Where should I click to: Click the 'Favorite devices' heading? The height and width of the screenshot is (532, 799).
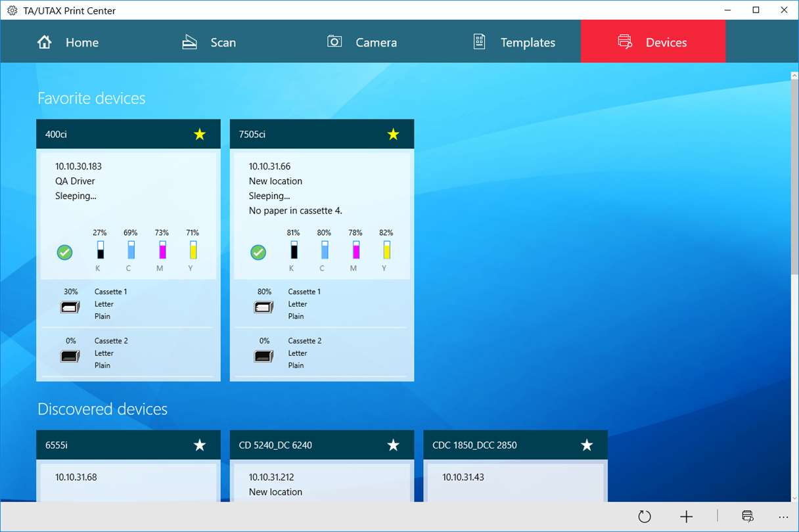click(x=91, y=99)
